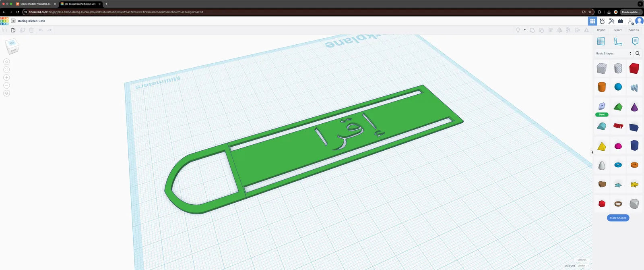Click the toolbar icon just left of Import
644x270 pixels.
586,30
